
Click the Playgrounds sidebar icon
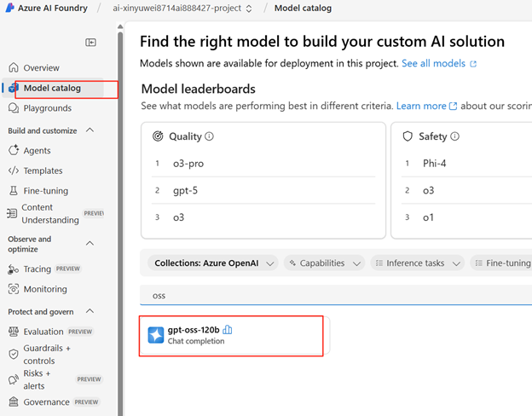point(13,108)
